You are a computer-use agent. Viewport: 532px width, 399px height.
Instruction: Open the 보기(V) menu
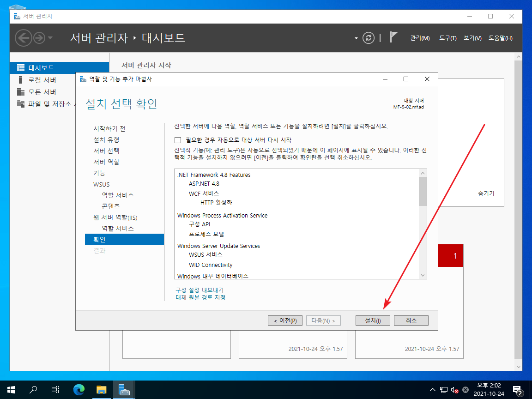[x=472, y=38]
